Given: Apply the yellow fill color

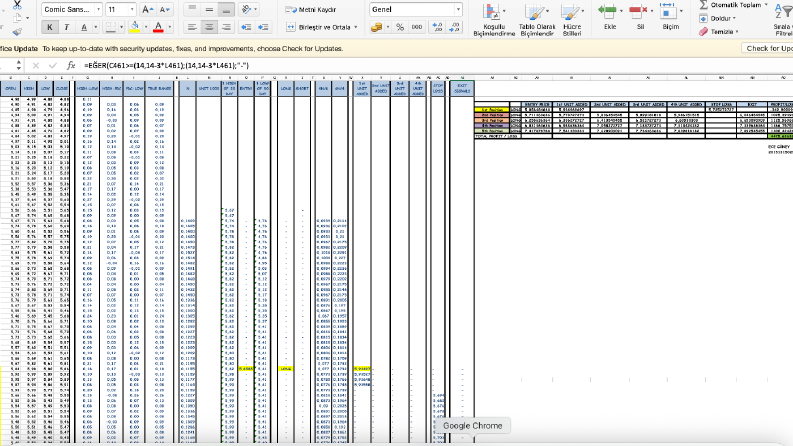Looking at the screenshot, I should [135, 27].
